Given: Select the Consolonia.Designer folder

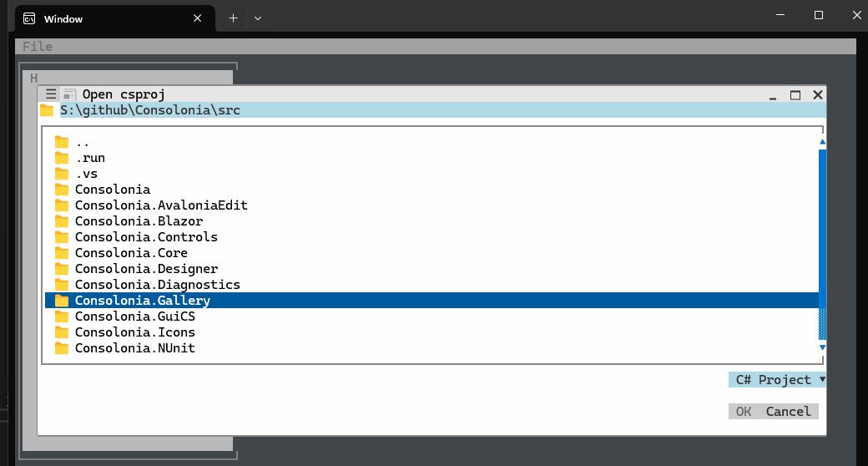Looking at the screenshot, I should point(431,269).
